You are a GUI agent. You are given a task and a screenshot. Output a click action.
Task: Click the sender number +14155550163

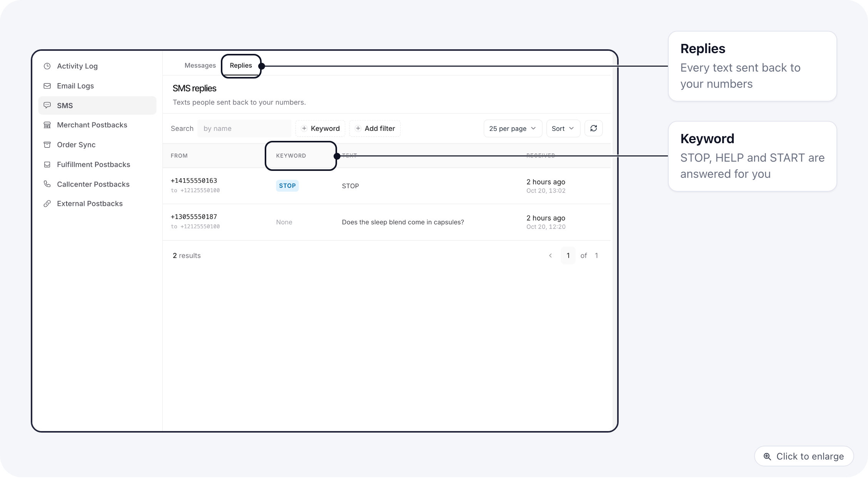(x=194, y=181)
